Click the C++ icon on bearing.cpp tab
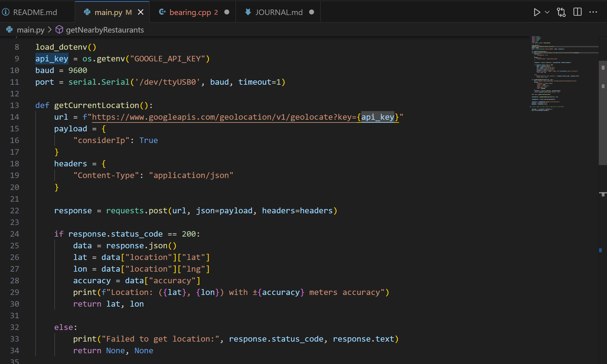The height and width of the screenshot is (364, 607). coord(162,12)
